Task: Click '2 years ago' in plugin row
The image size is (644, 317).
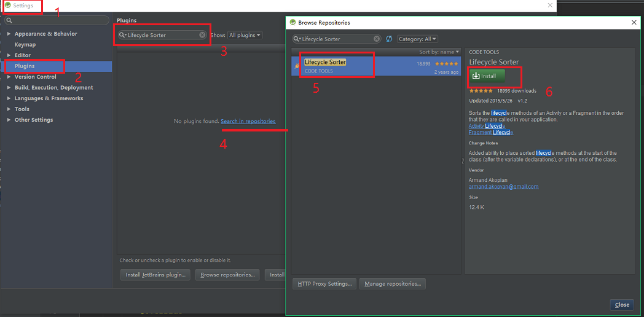Action: coord(447,72)
